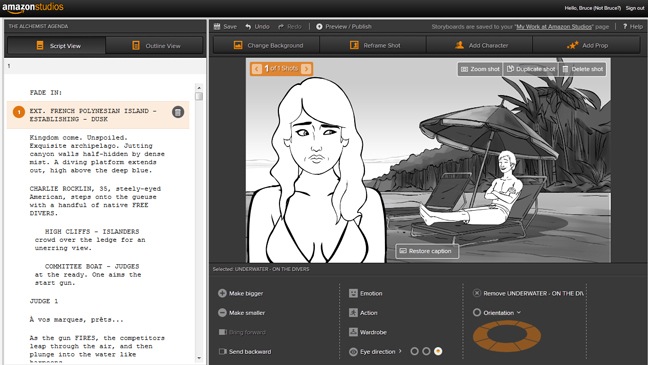Open Add Character menu
The image size is (648, 365).
(479, 45)
